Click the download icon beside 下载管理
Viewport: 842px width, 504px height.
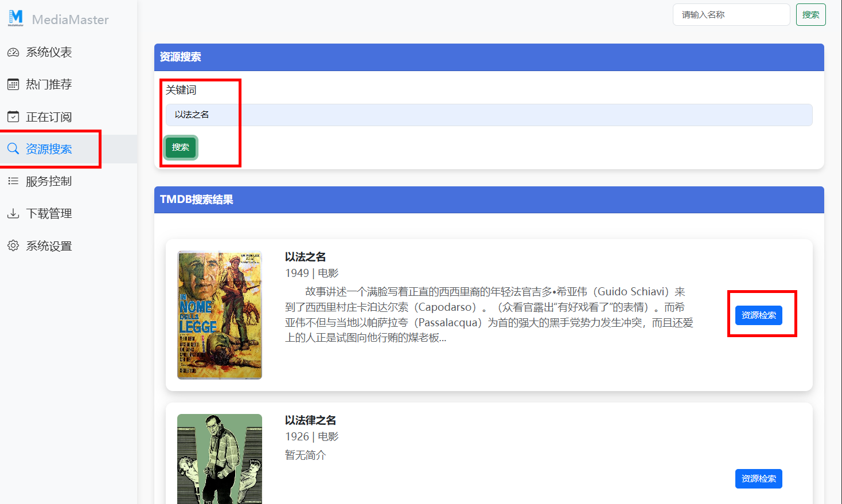click(13, 214)
